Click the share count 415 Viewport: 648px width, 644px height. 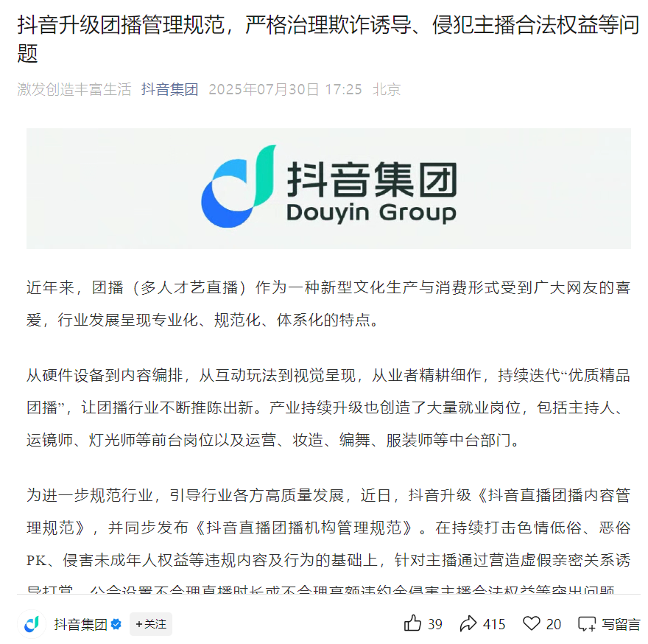tap(494, 624)
